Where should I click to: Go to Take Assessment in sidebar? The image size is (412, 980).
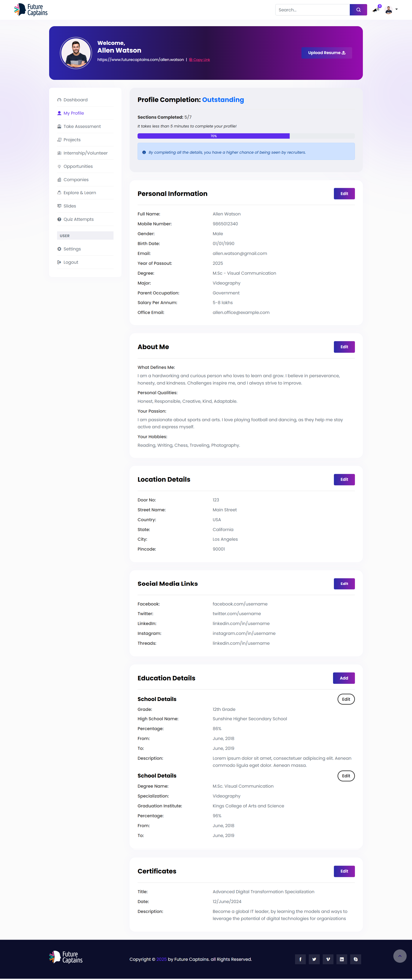click(x=82, y=127)
